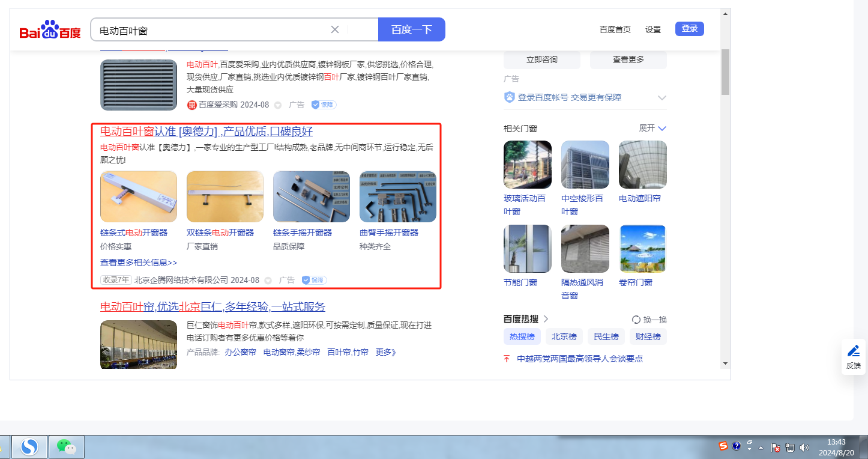Open the 反馈 feedback pencil icon
868x459 pixels.
point(854,351)
